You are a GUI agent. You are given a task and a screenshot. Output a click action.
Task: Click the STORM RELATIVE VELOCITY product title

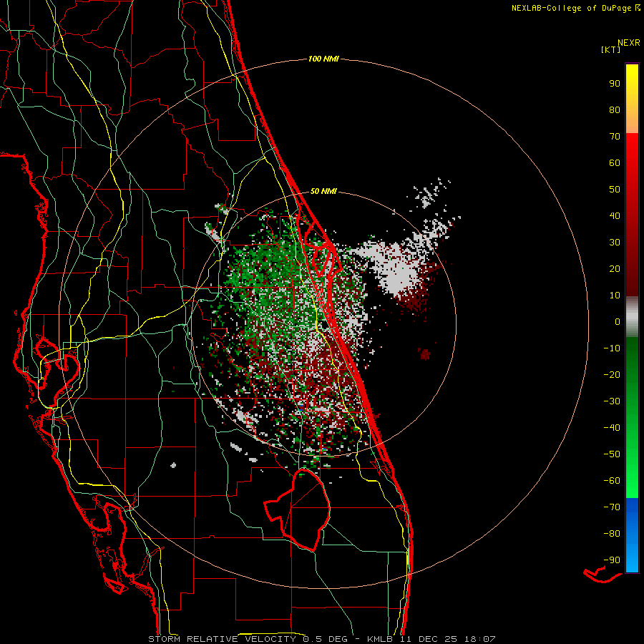click(x=222, y=639)
